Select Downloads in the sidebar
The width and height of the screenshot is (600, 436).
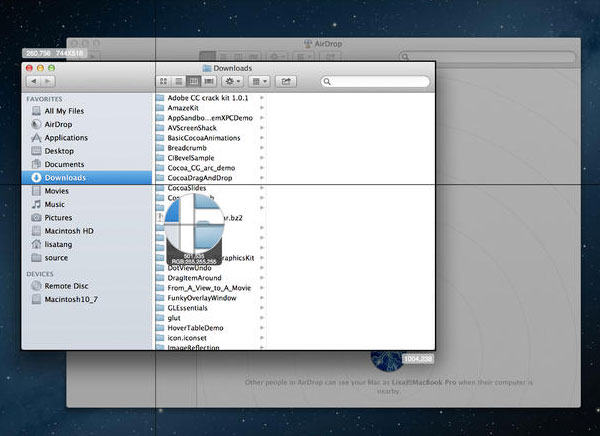(87, 178)
